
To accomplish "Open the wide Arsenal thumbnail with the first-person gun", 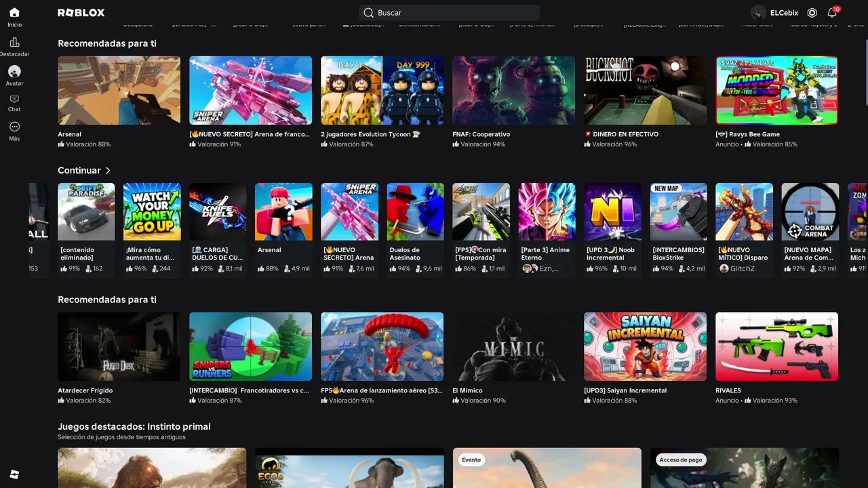I will point(119,90).
